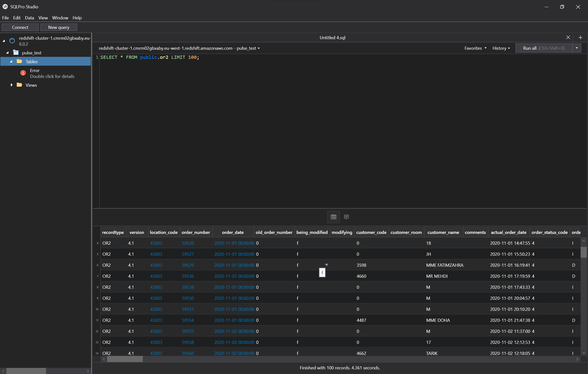Click the pulse_test database icon in the sidebar
The width and height of the screenshot is (588, 374).
pyautogui.click(x=16, y=52)
